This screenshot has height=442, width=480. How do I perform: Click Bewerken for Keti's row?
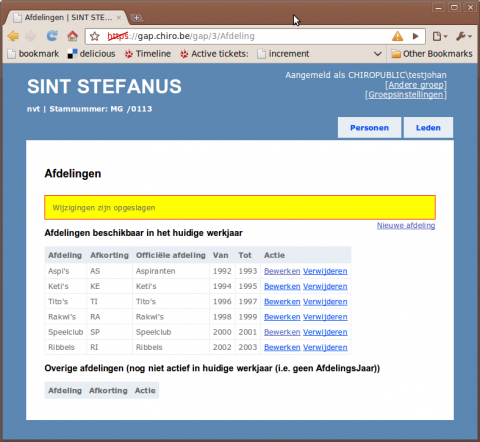pos(282,286)
